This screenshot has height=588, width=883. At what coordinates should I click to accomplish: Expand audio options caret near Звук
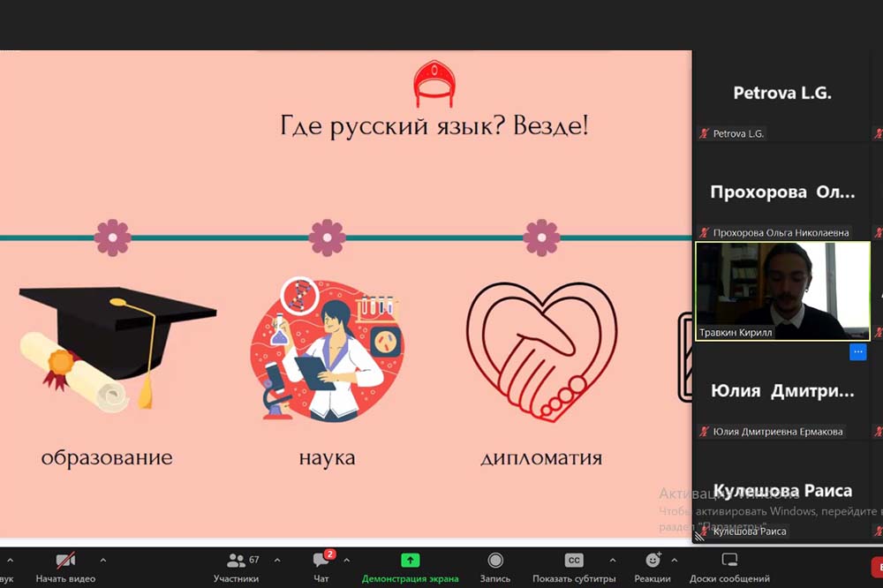(10, 561)
